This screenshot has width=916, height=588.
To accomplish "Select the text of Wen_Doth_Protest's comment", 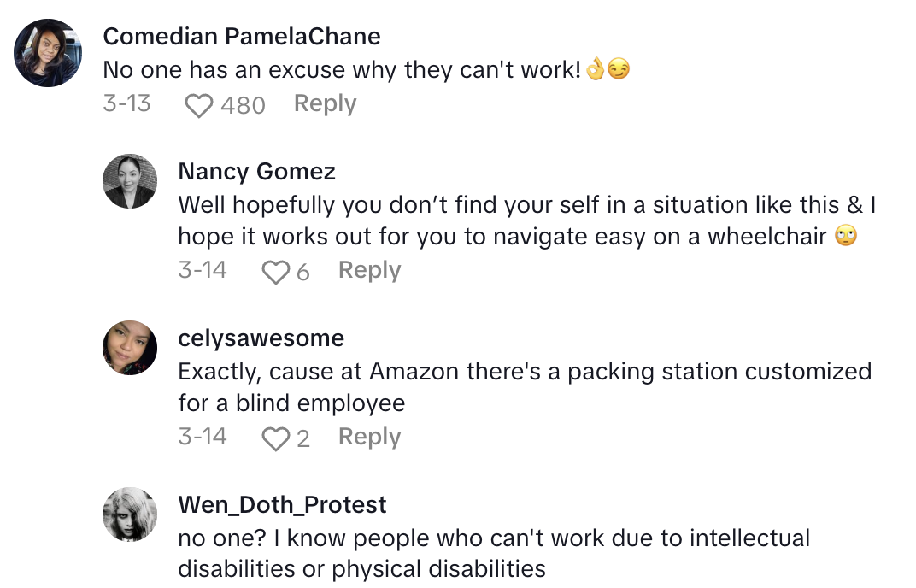I will pyautogui.click(x=493, y=554).
